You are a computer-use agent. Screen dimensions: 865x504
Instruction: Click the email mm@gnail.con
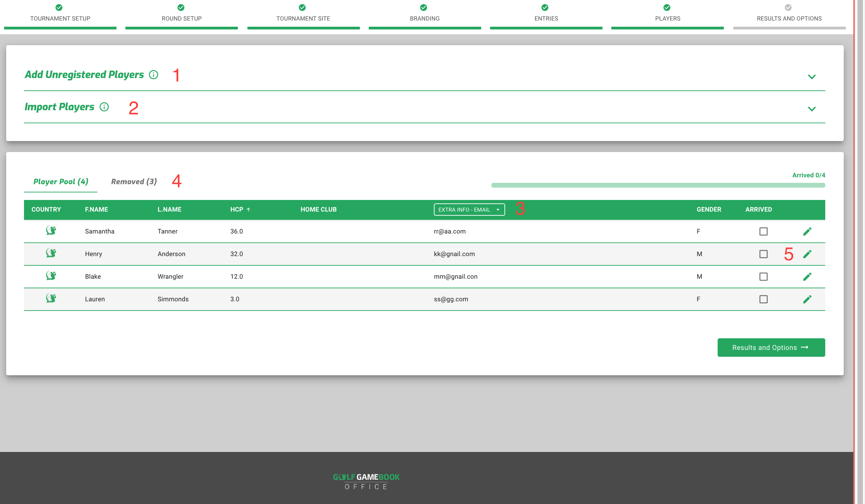456,277
